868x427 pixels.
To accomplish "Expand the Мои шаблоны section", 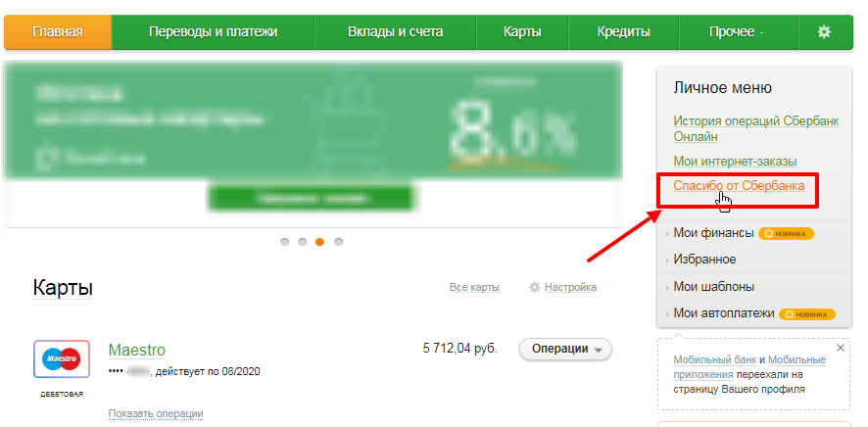I will (754, 287).
